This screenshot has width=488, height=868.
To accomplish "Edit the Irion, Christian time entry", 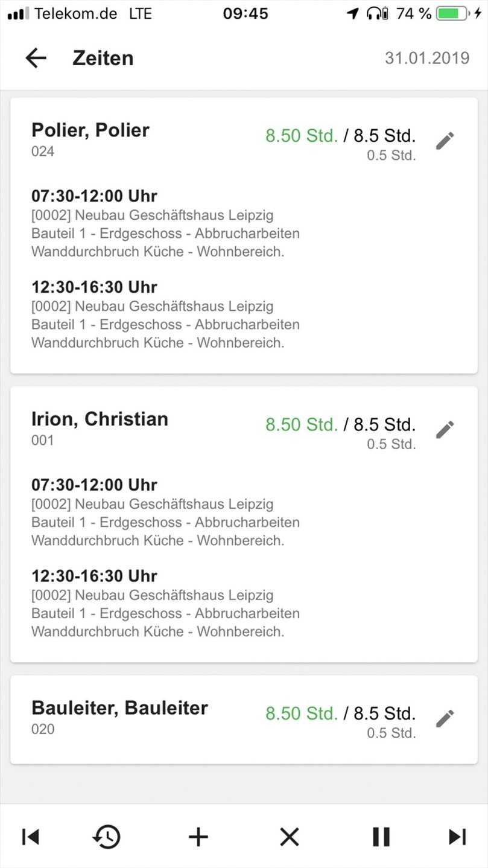I will coord(445,430).
